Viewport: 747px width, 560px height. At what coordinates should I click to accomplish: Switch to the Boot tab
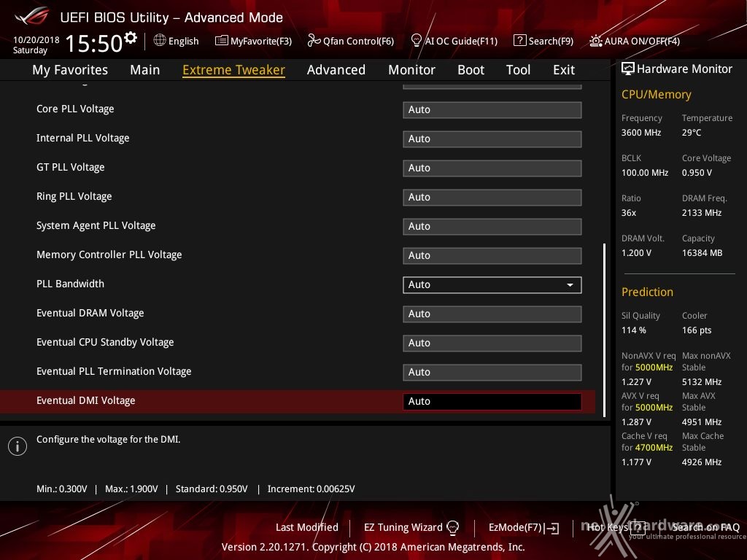coord(471,69)
